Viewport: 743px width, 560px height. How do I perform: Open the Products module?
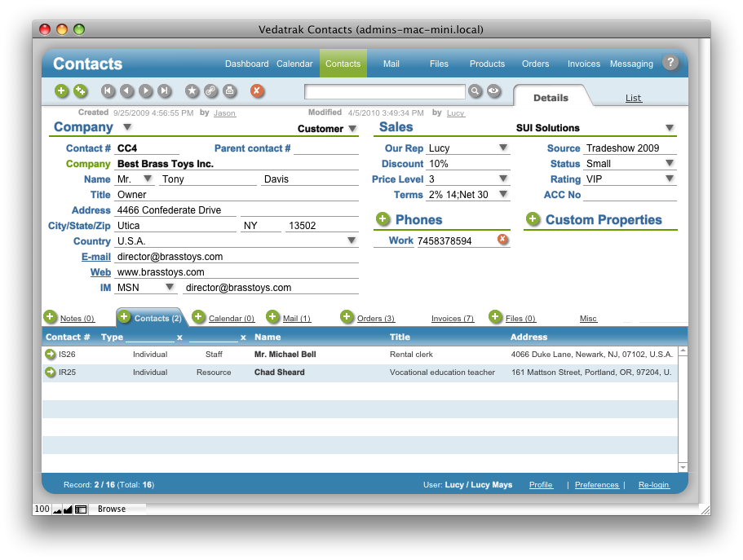point(487,64)
